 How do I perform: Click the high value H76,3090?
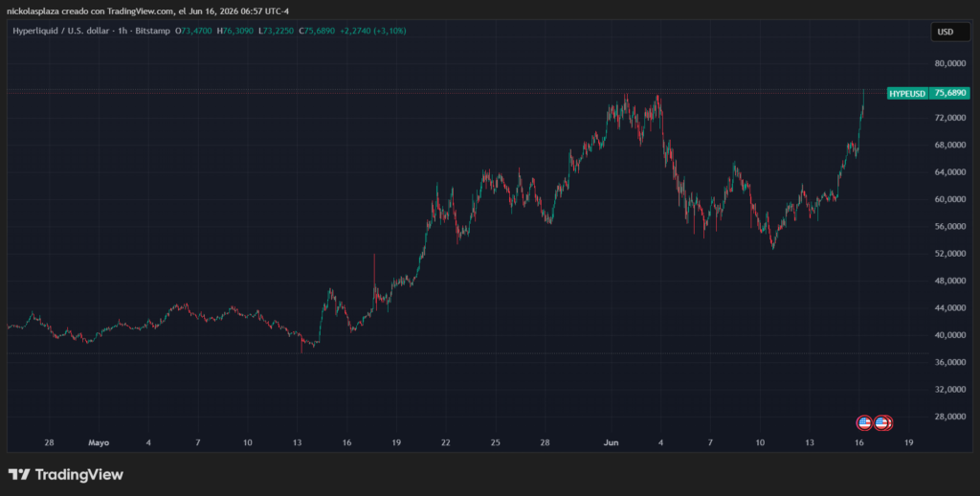236,31
